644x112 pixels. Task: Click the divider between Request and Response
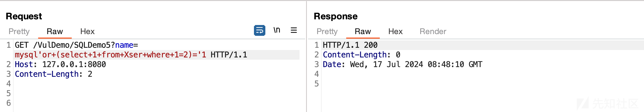click(x=307, y=56)
